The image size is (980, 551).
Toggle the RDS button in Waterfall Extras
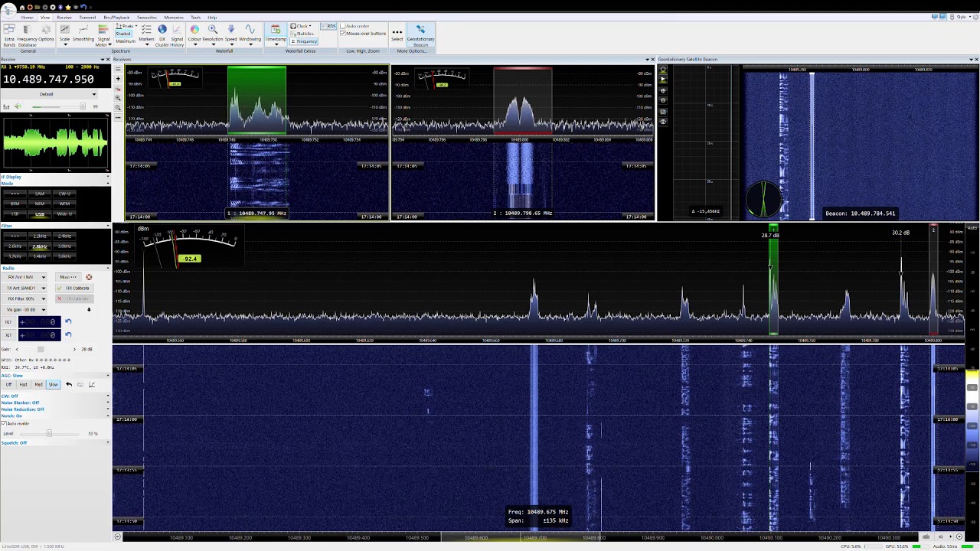point(329,26)
